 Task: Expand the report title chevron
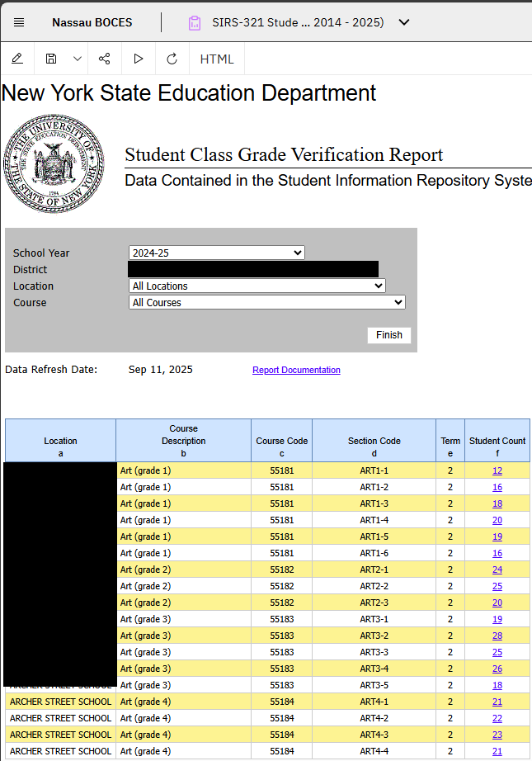(404, 22)
